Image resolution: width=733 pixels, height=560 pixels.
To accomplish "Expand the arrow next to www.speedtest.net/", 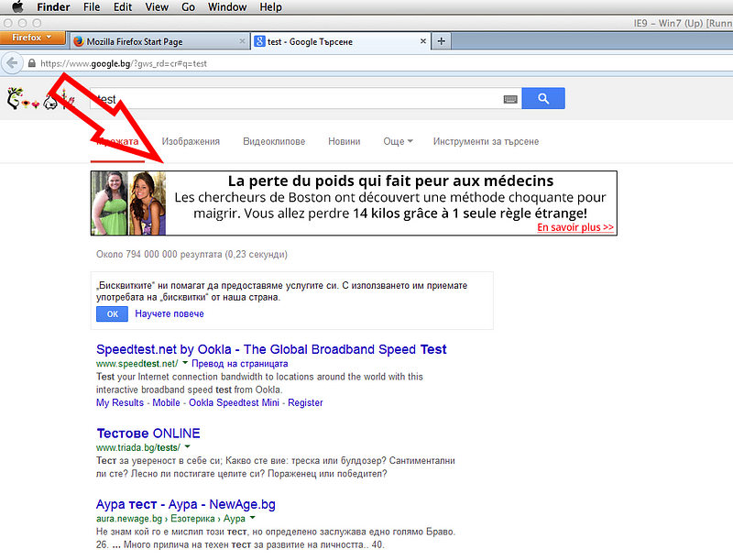I will (x=185, y=363).
